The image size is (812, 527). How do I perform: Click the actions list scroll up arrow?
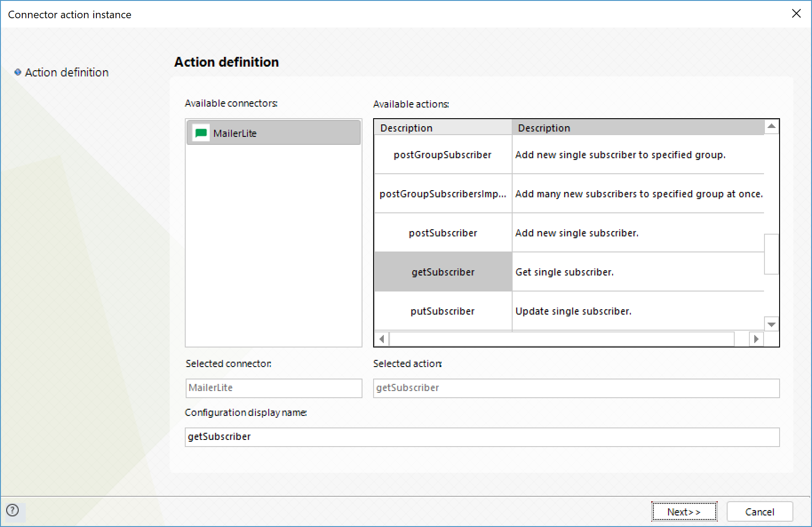772,127
